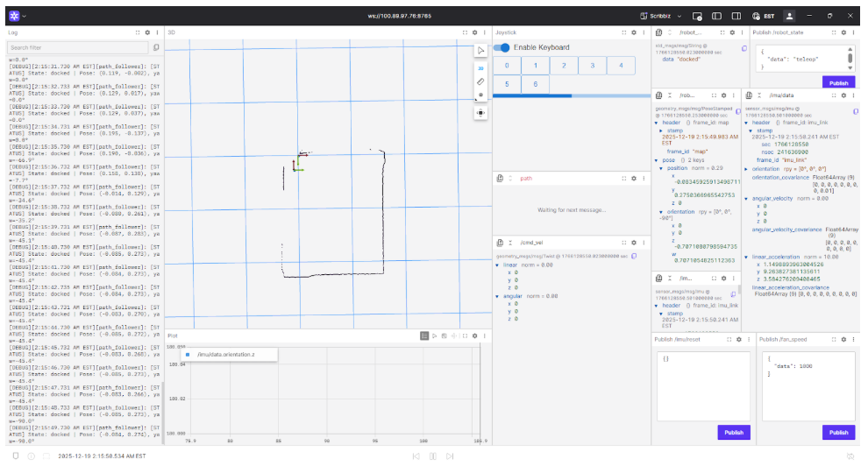The height and width of the screenshot is (466, 868).
Task: Click the add panel icon in top bar
Action: pos(697,16)
